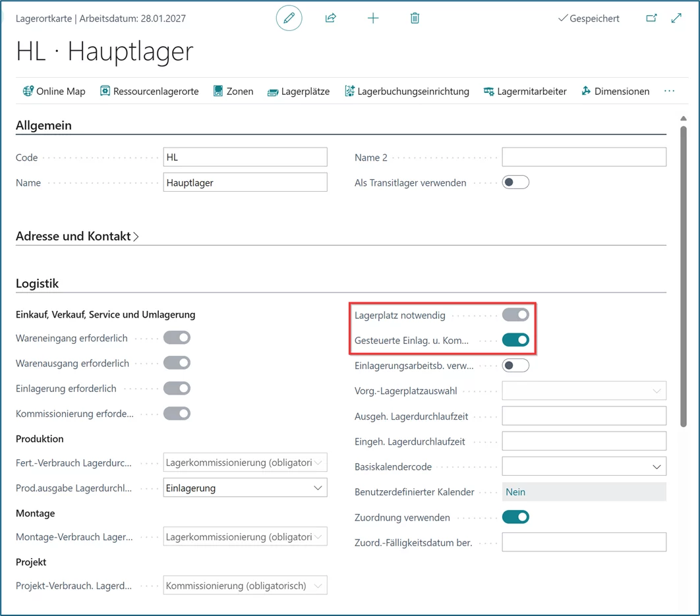The image size is (700, 616).
Task: Click the Name 2 input field
Action: coord(584,157)
